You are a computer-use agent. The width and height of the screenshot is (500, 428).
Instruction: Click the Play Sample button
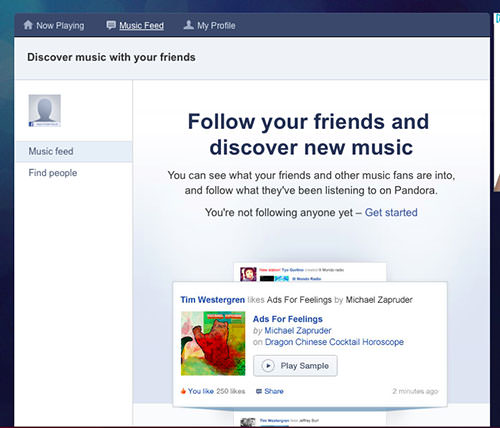tap(295, 366)
